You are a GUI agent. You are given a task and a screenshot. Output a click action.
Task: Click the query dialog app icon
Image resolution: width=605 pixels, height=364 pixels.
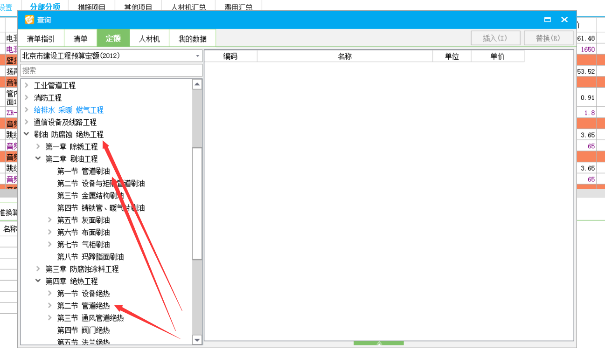pyautogui.click(x=29, y=20)
